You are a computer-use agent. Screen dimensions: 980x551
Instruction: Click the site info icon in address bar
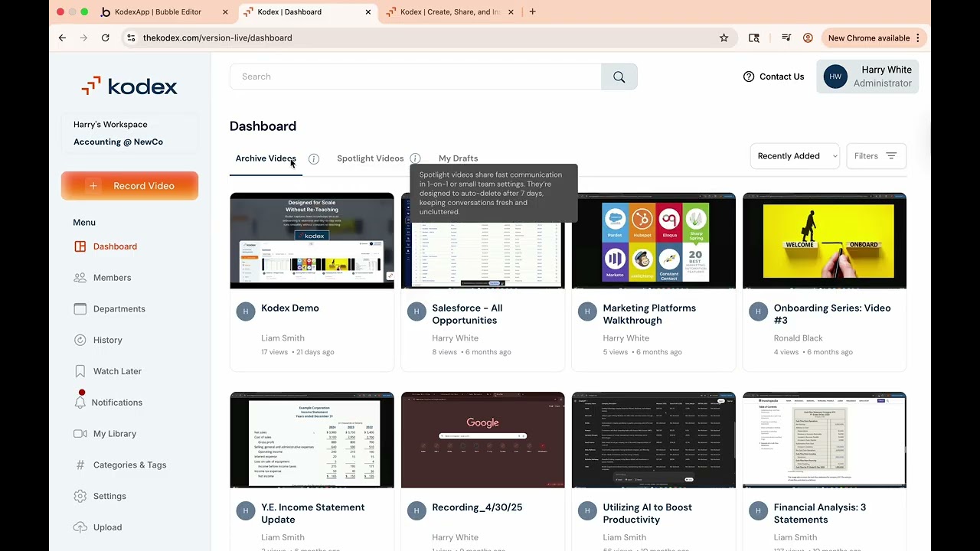click(131, 37)
